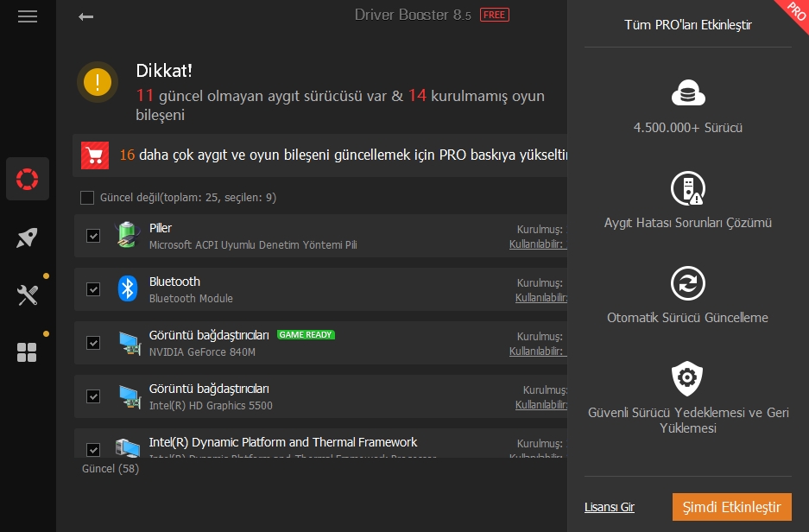
Task: Click the Otomatik Sürücü Güncelleme refresh icon
Action: [x=688, y=283]
